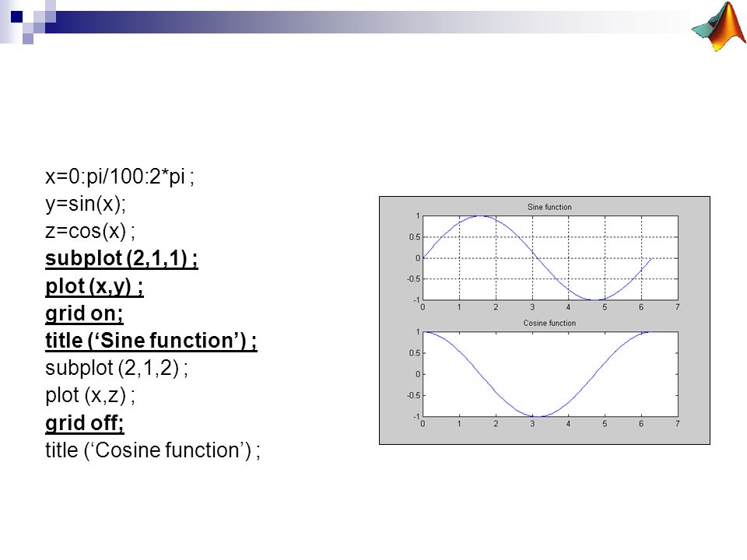Click inside the sine curve subplot
The width and height of the screenshot is (747, 560).
click(x=550, y=257)
